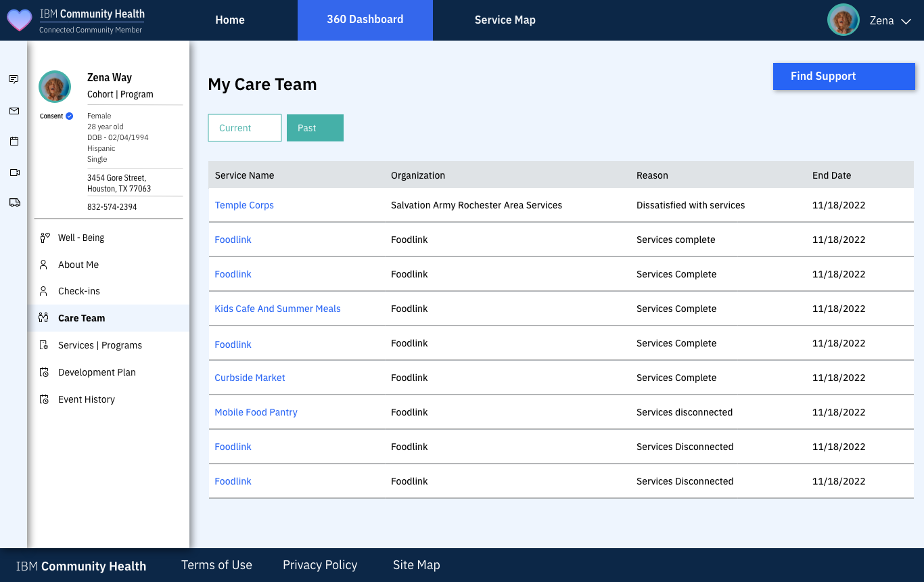Click 'Connected Community Member' header subtitle
924x582 pixels.
point(91,30)
